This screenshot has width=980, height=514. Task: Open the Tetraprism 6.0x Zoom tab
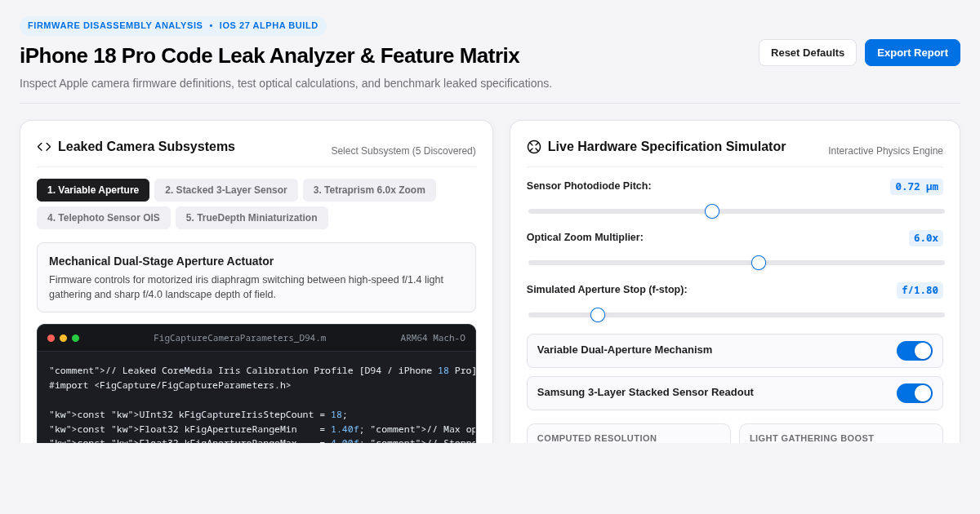(x=369, y=190)
